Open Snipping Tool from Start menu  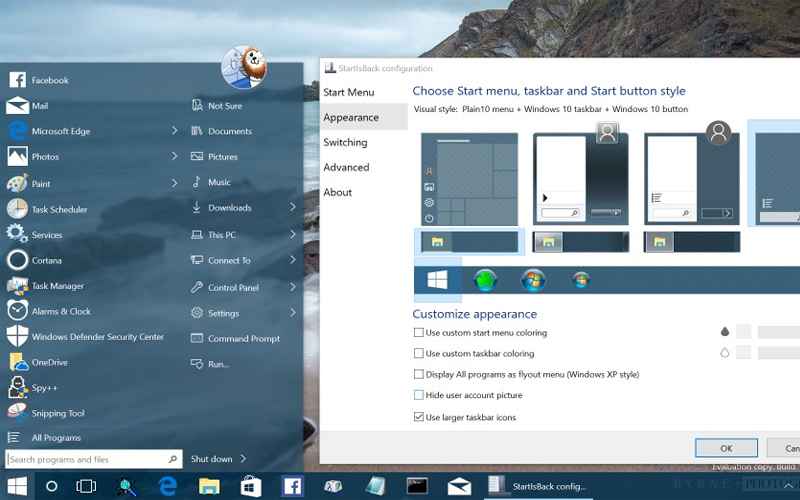coord(46,413)
